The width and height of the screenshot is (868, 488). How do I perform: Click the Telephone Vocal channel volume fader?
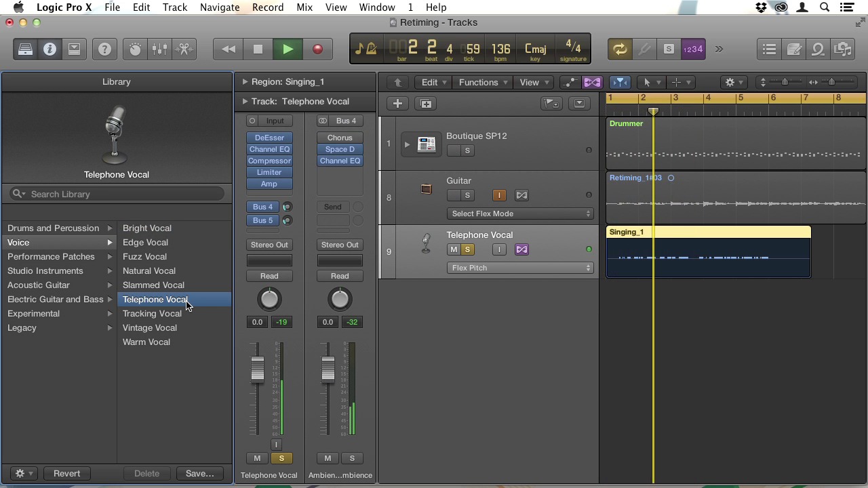tap(257, 369)
